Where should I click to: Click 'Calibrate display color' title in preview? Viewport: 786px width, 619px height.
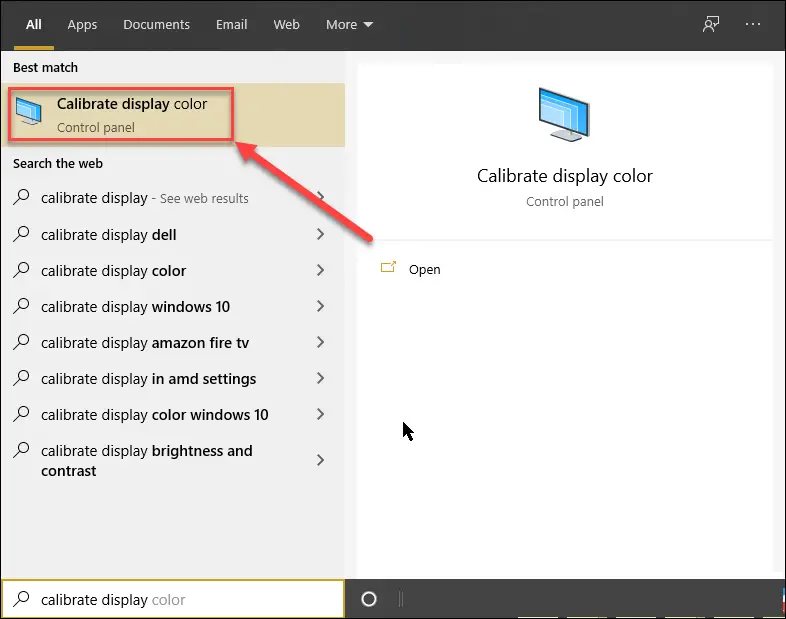564,176
